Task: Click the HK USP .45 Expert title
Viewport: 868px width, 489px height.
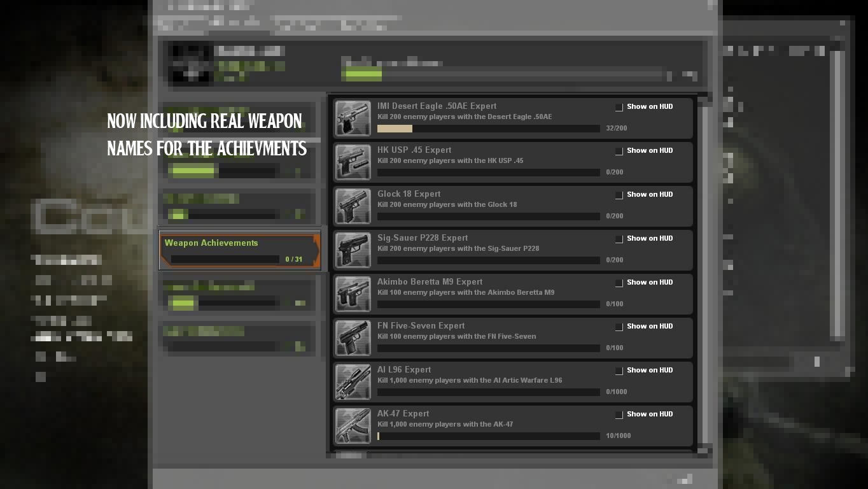Action: 414,150
